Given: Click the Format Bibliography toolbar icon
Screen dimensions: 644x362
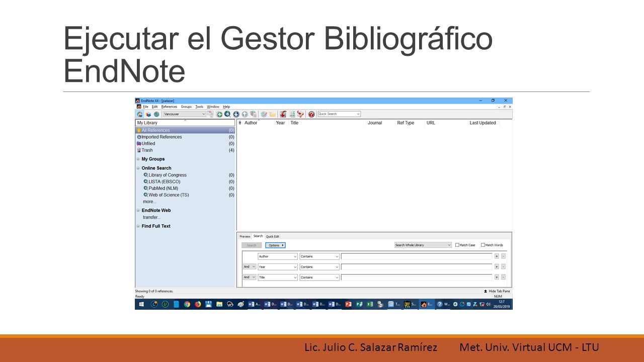Looking at the screenshot, I should 292,114.
